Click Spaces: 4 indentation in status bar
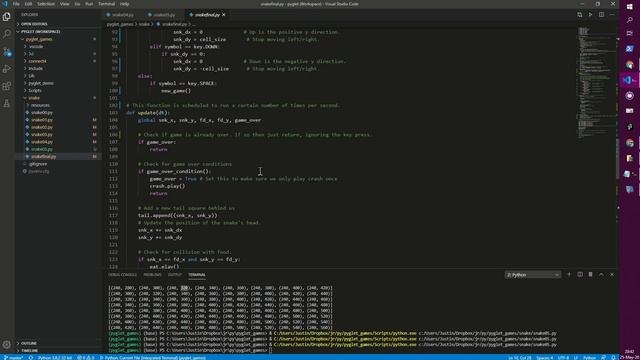640x360 pixels. [x=544, y=358]
